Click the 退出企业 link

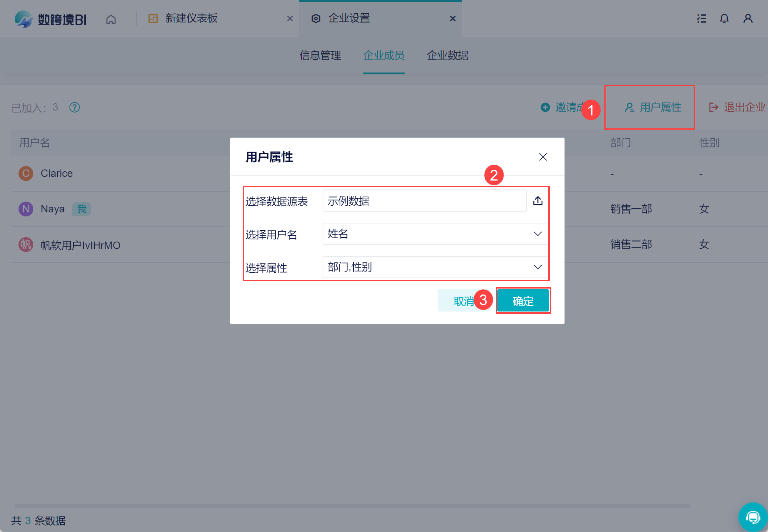click(737, 107)
